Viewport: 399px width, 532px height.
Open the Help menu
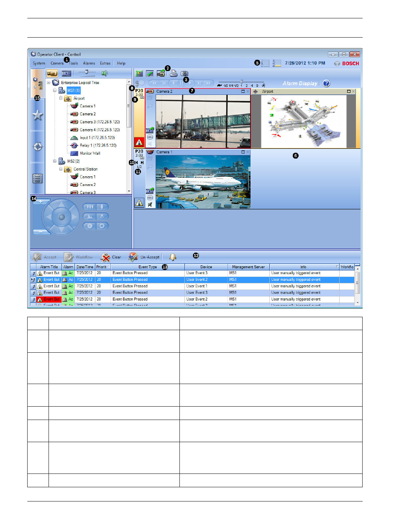[x=121, y=64]
